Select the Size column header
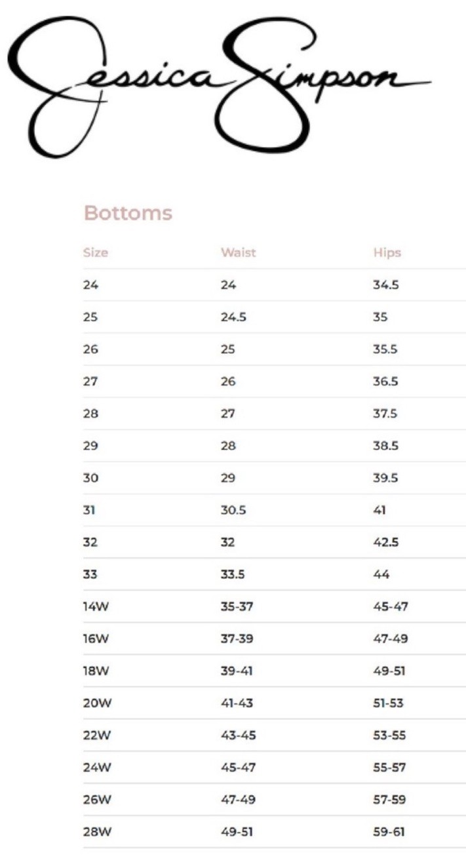This screenshot has width=466, height=868. pyautogui.click(x=96, y=252)
